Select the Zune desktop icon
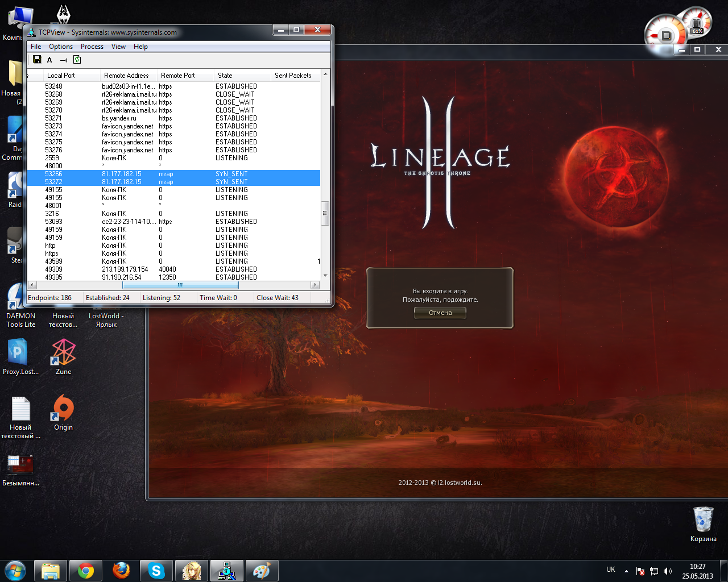Screen dimensions: 728x582 click(x=64, y=357)
